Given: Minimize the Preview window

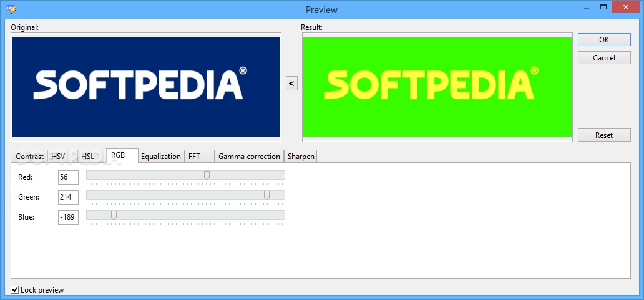Looking at the screenshot, I should (588, 7).
